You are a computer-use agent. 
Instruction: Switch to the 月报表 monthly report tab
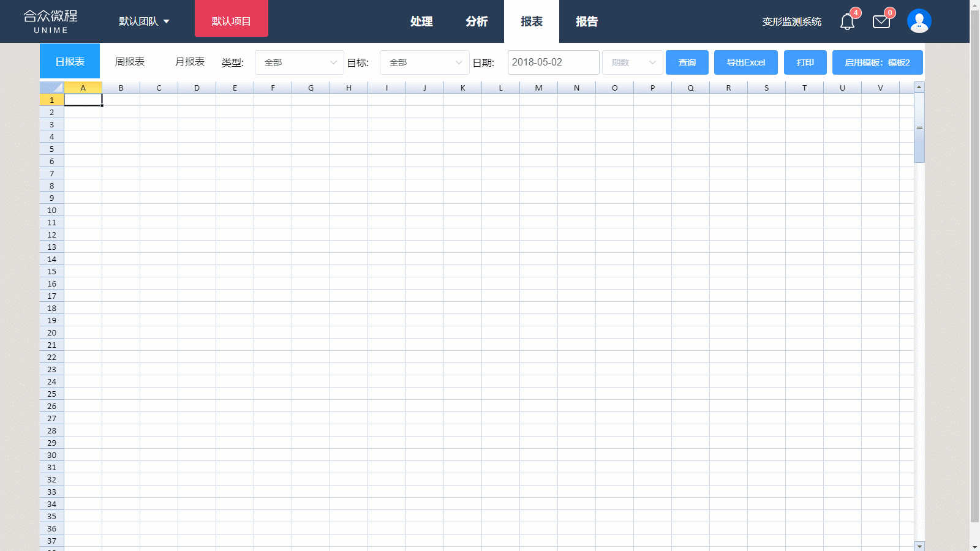tap(190, 62)
